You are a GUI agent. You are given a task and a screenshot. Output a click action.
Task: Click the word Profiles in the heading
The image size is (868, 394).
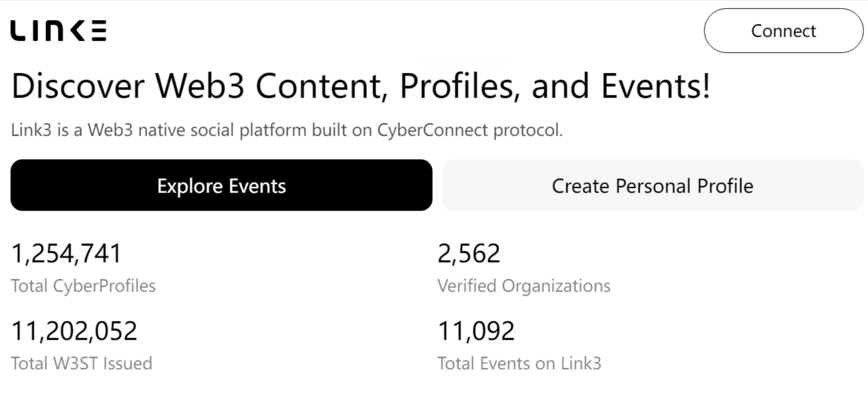pyautogui.click(x=456, y=87)
